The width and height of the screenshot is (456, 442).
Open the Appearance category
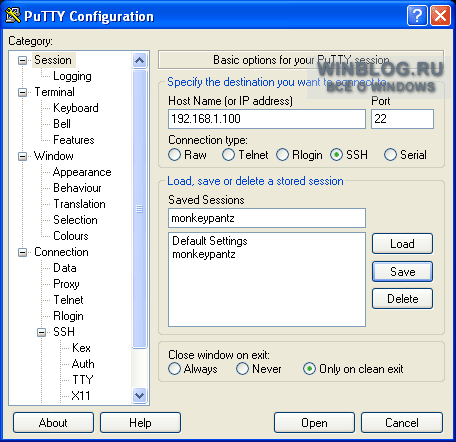click(82, 172)
